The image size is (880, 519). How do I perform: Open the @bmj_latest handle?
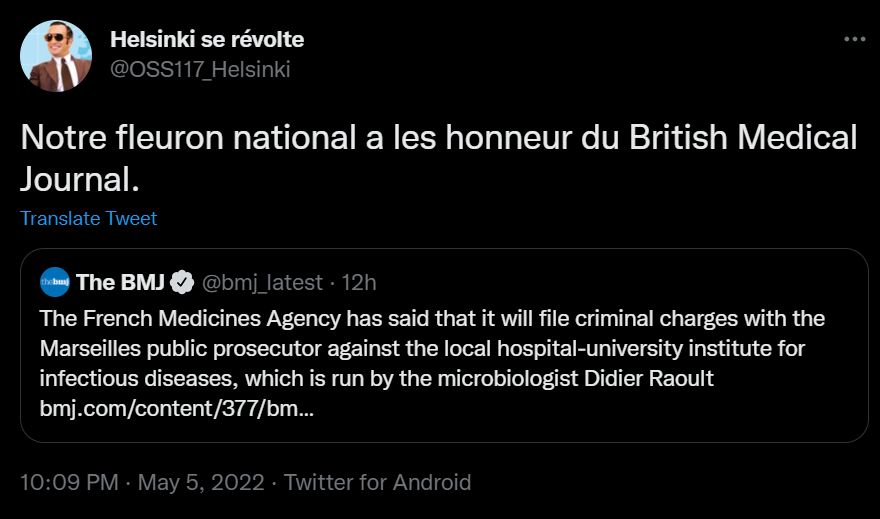262,283
